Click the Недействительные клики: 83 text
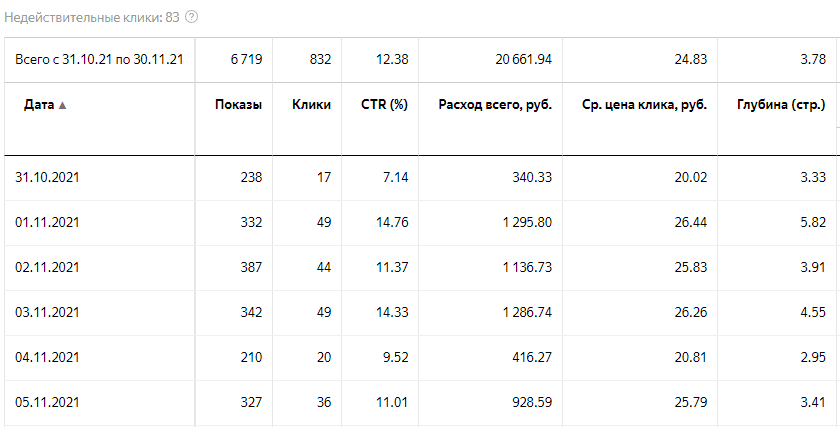The width and height of the screenshot is (840, 427). [90, 17]
